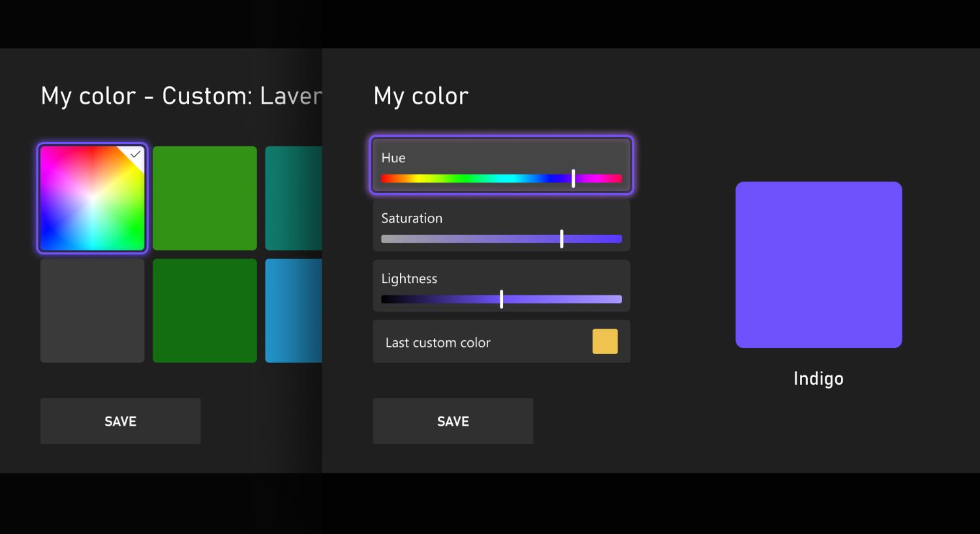This screenshot has width=980, height=534.
Task: Click the red start of the Hue bar
Action: [386, 179]
